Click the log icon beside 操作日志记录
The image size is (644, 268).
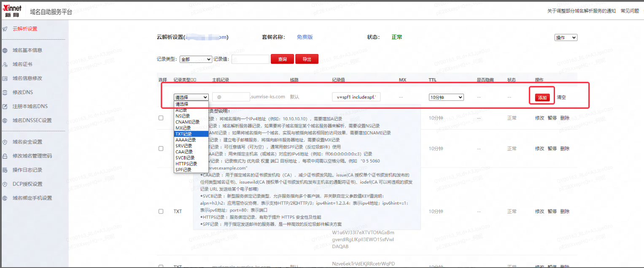pos(5,170)
